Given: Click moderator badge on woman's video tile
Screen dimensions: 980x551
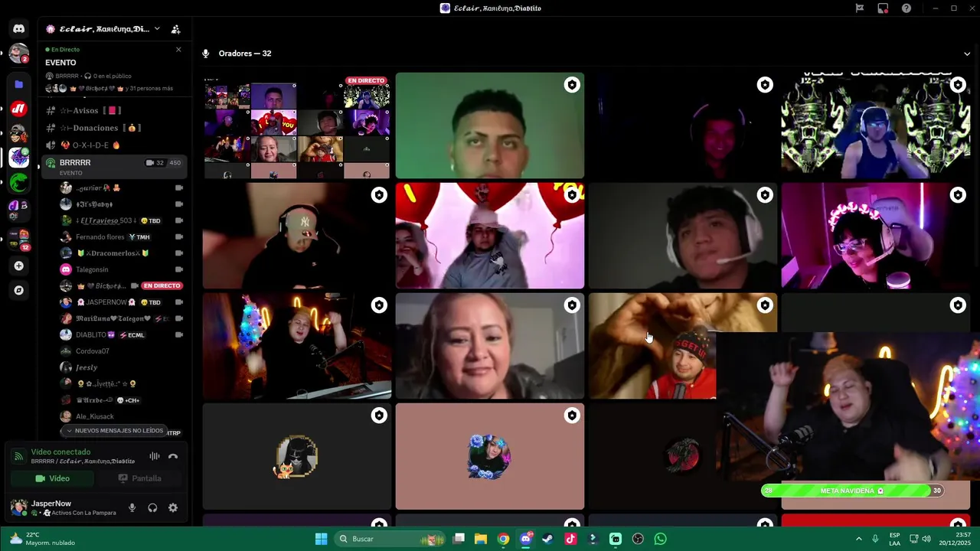Looking at the screenshot, I should coord(572,305).
